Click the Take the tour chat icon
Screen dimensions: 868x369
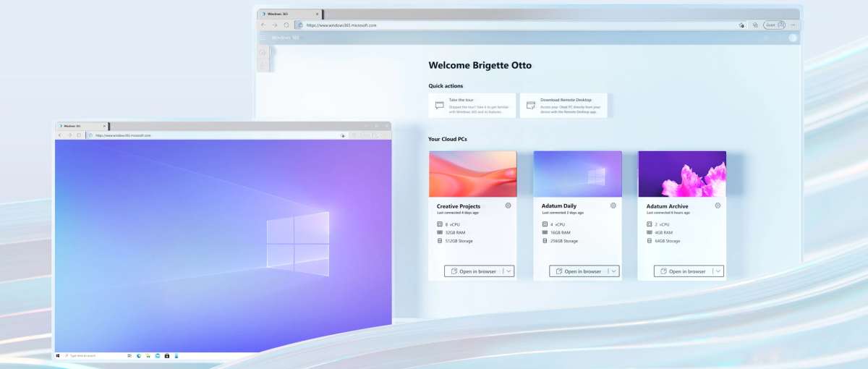[439, 106]
